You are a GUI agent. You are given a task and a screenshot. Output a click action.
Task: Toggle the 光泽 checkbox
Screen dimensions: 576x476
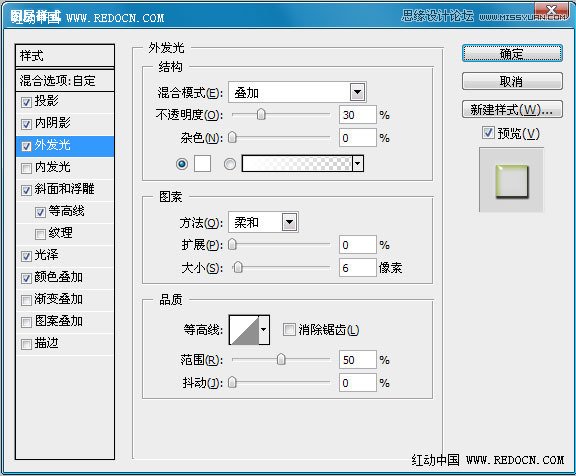click(26, 256)
